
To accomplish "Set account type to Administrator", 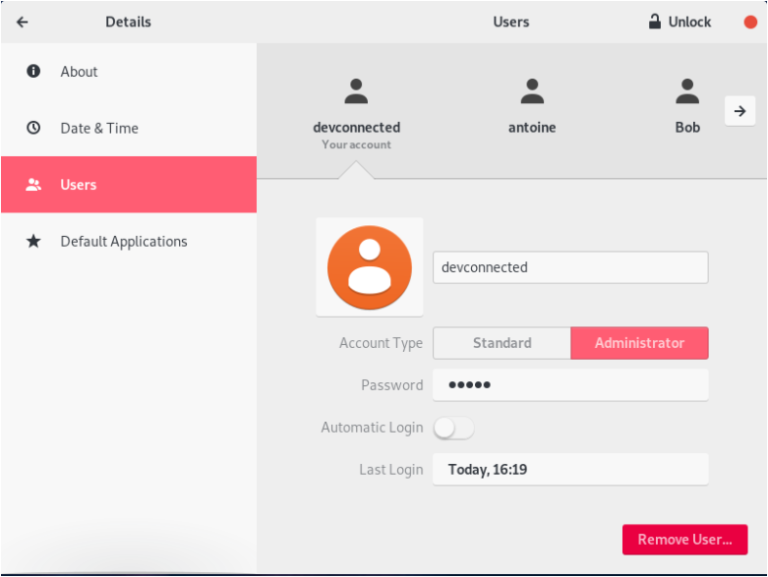I will pos(639,343).
